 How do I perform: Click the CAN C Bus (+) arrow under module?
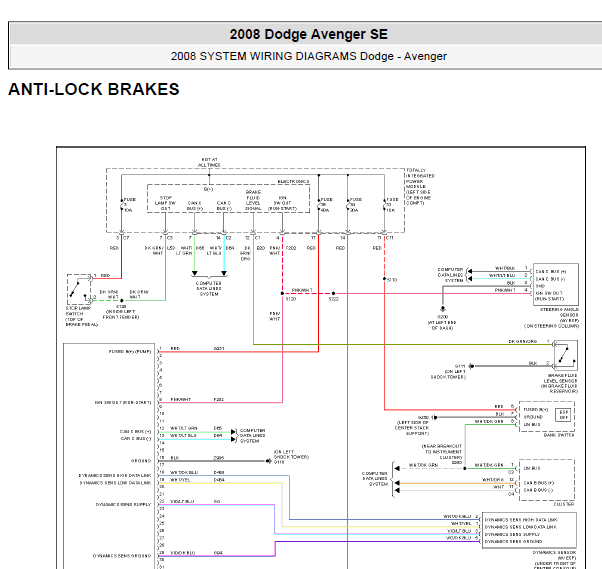click(x=195, y=273)
